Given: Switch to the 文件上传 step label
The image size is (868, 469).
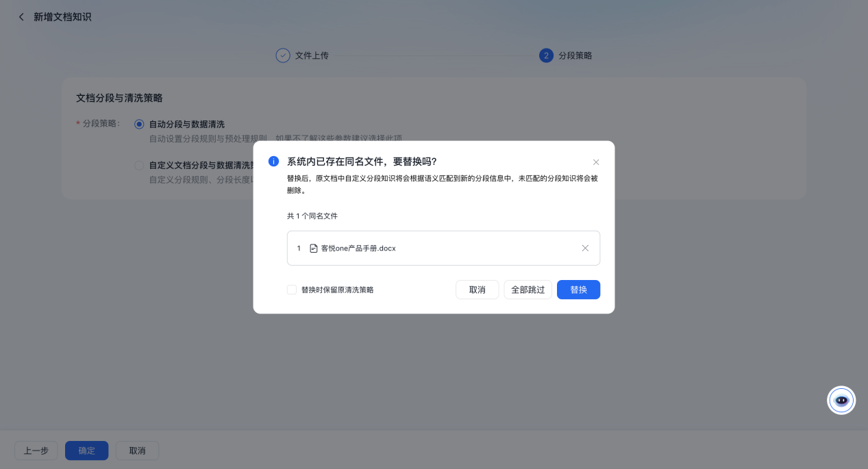Looking at the screenshot, I should click(x=312, y=55).
